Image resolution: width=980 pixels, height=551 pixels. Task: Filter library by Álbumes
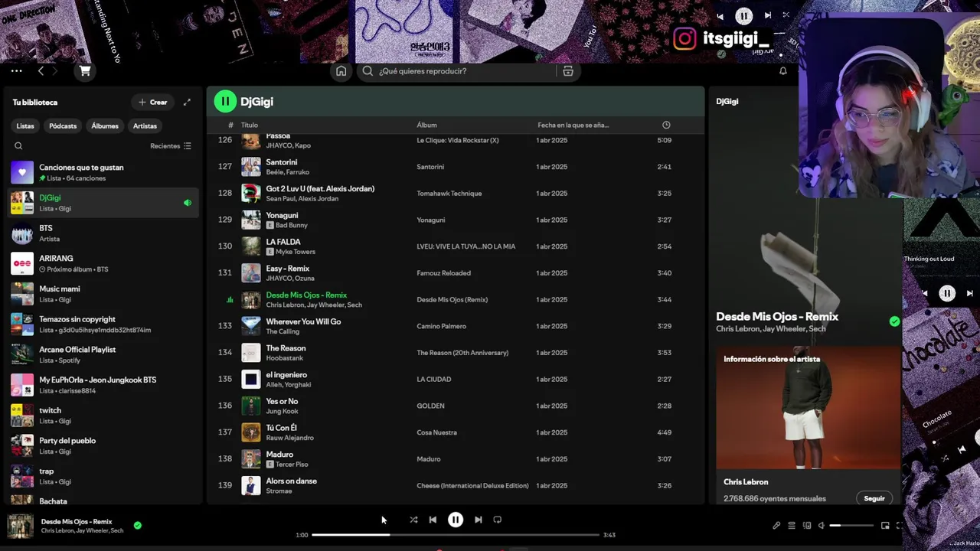point(105,126)
